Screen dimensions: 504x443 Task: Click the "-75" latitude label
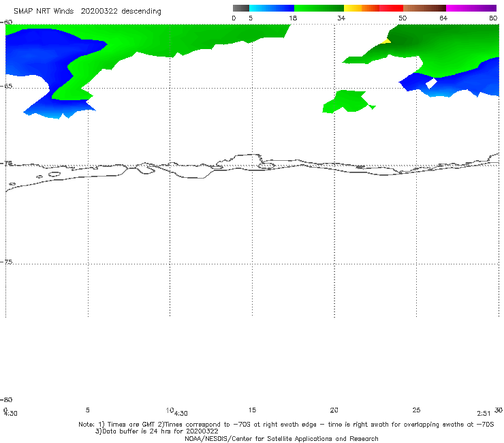pyautogui.click(x=6, y=262)
